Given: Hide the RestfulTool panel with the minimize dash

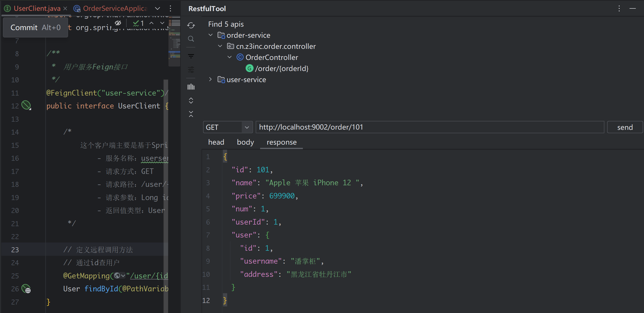Looking at the screenshot, I should (x=633, y=8).
